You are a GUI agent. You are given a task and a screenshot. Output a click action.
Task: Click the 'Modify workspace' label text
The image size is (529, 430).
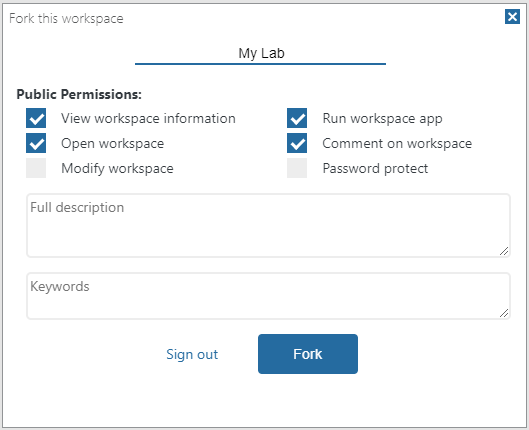(x=117, y=169)
